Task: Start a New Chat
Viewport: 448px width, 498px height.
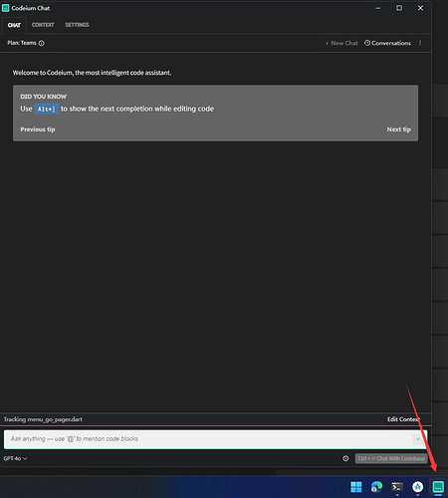Action: click(341, 43)
